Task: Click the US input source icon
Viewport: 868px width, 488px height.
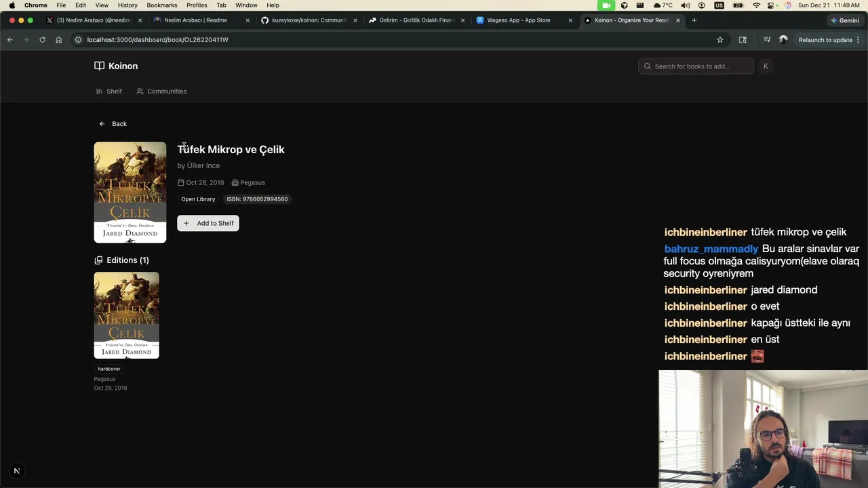Action: [719, 5]
